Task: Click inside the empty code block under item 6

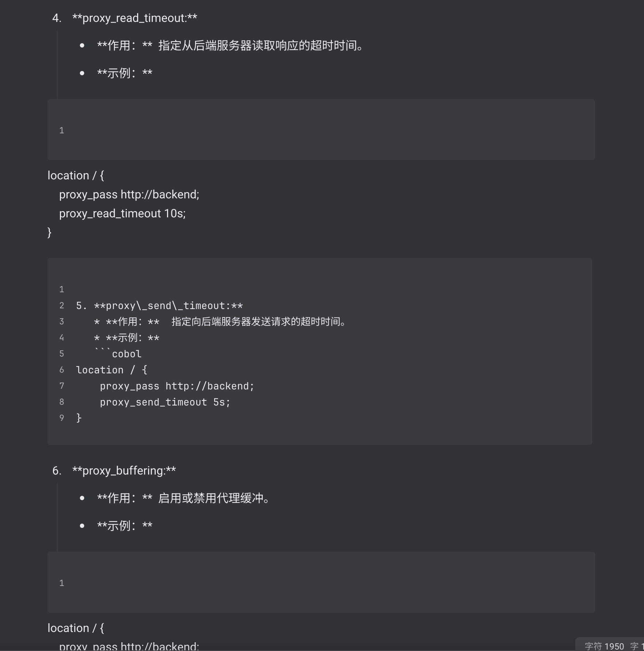Action: [321, 582]
